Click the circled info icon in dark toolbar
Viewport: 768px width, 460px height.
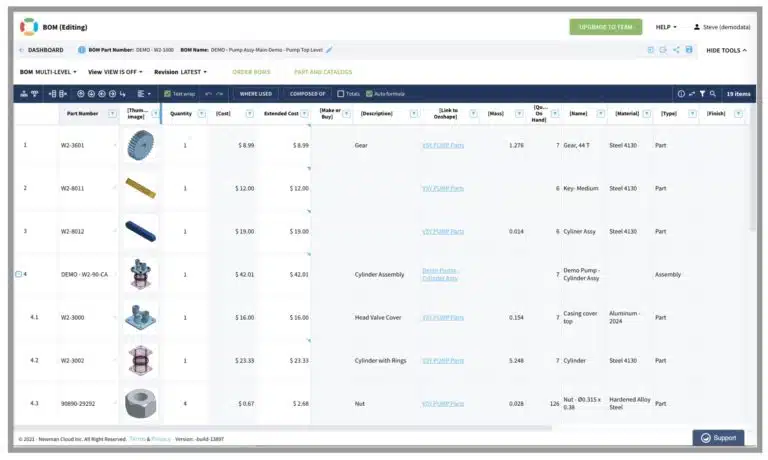[x=681, y=94]
